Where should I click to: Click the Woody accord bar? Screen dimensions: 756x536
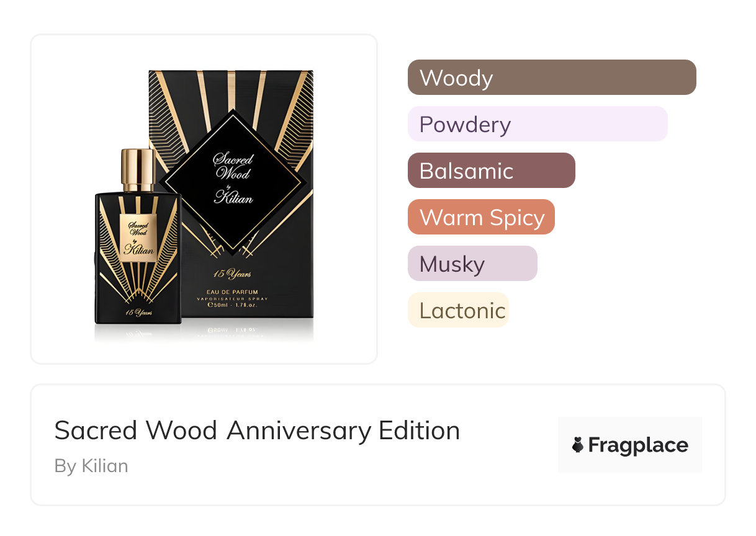click(x=551, y=78)
